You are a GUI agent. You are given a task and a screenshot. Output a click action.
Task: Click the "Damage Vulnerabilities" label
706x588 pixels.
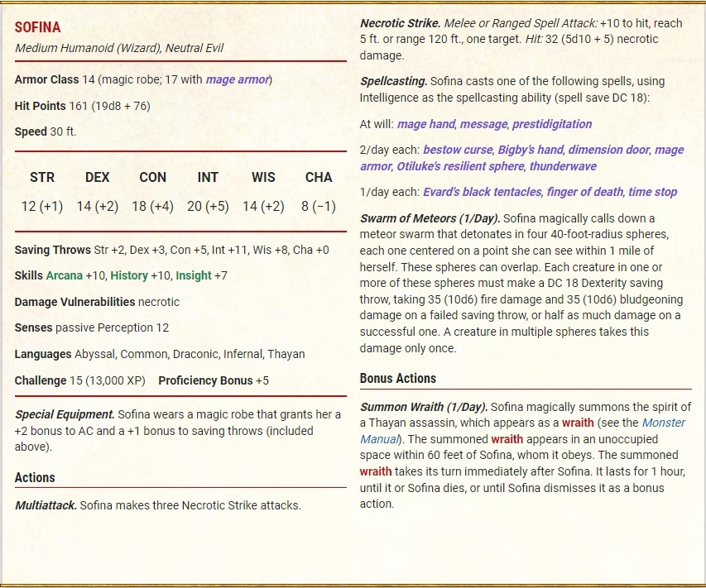pyautogui.click(x=74, y=302)
